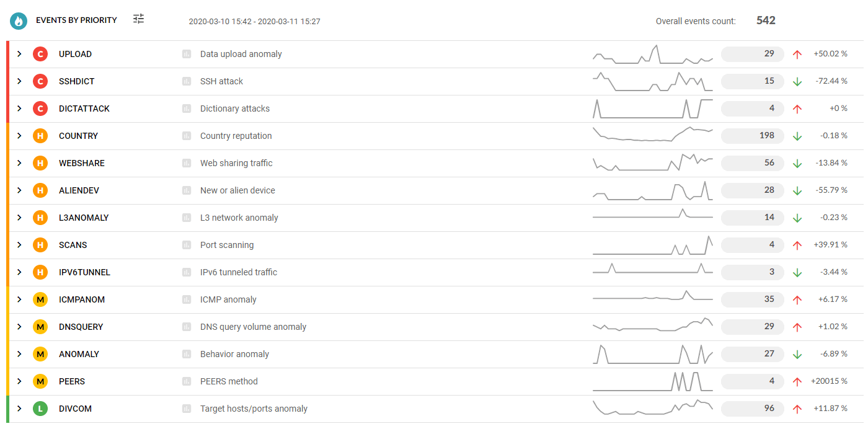Expand the WEBSHARE event row
The image size is (868, 434).
click(19, 164)
